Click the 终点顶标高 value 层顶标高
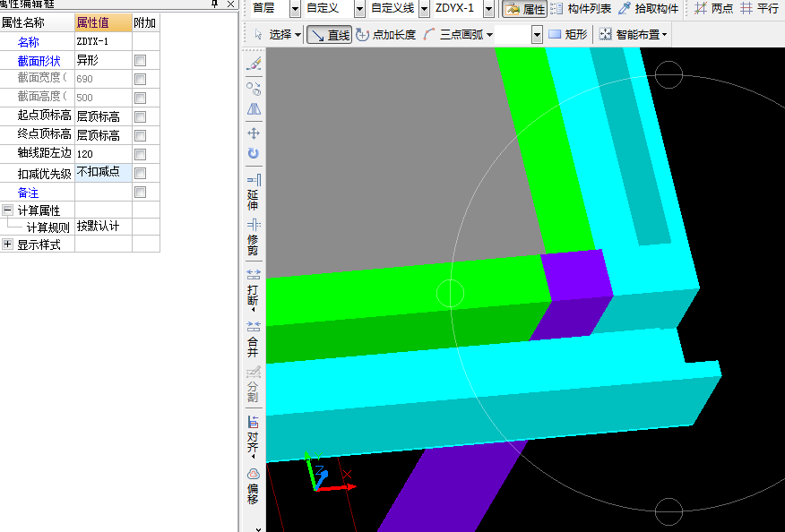The width and height of the screenshot is (785, 532). (x=104, y=135)
